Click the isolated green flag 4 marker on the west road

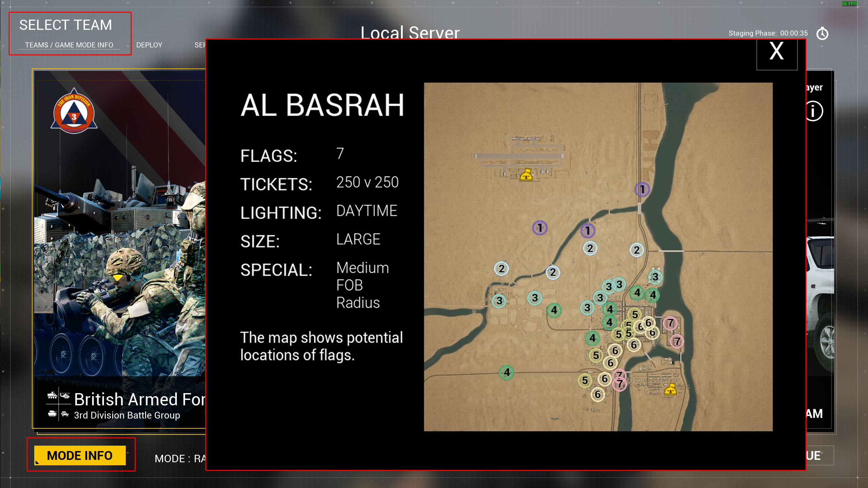tap(506, 372)
